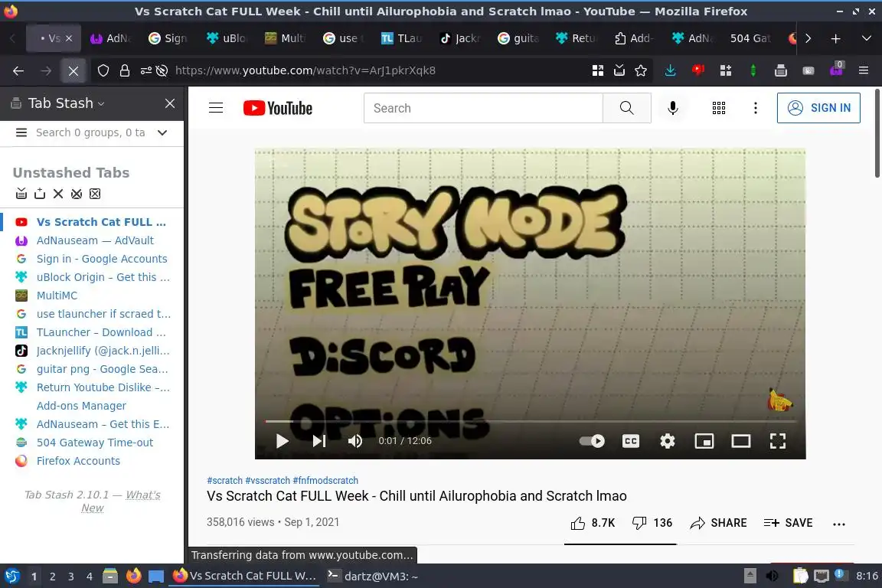Mute the video volume
Viewport: 882px width, 588px height.
coord(355,441)
